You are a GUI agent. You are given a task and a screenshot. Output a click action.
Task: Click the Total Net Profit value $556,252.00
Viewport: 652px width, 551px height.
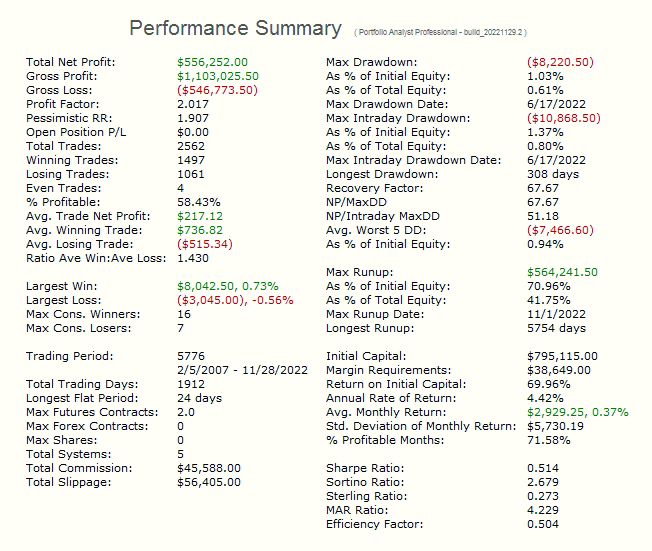point(213,62)
